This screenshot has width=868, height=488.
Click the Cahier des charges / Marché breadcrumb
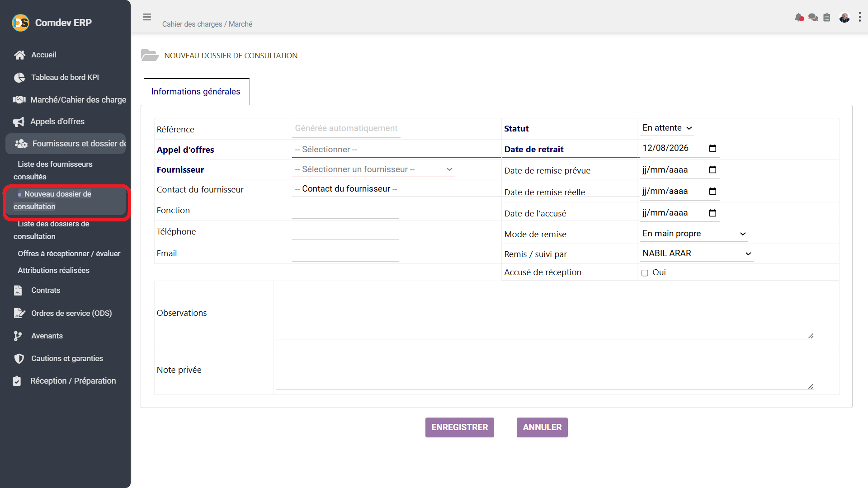(x=207, y=24)
